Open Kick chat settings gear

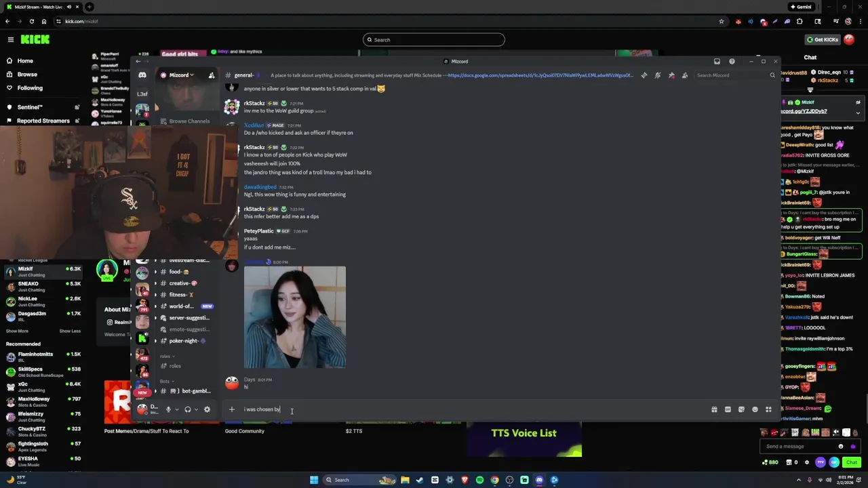pos(806,462)
